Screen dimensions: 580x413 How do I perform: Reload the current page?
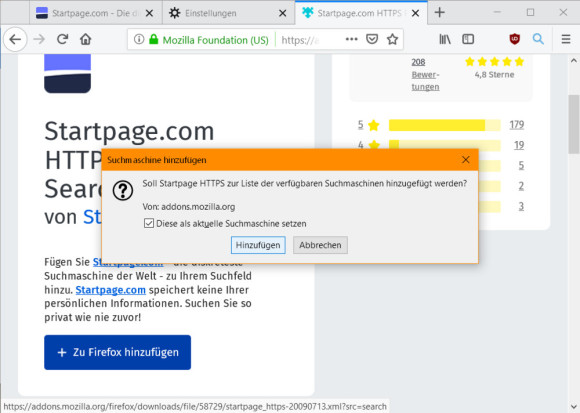click(x=63, y=39)
